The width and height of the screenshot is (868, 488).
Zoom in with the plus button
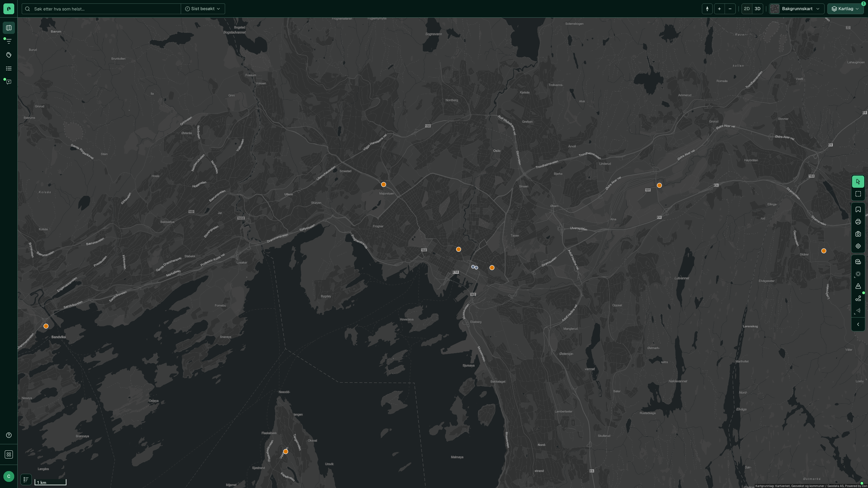click(x=719, y=9)
